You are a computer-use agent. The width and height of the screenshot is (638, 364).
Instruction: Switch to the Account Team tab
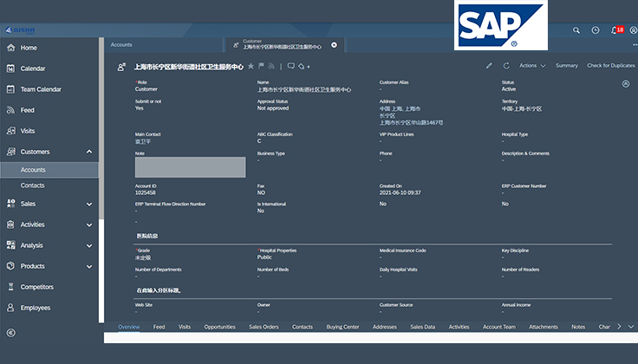[498, 327]
